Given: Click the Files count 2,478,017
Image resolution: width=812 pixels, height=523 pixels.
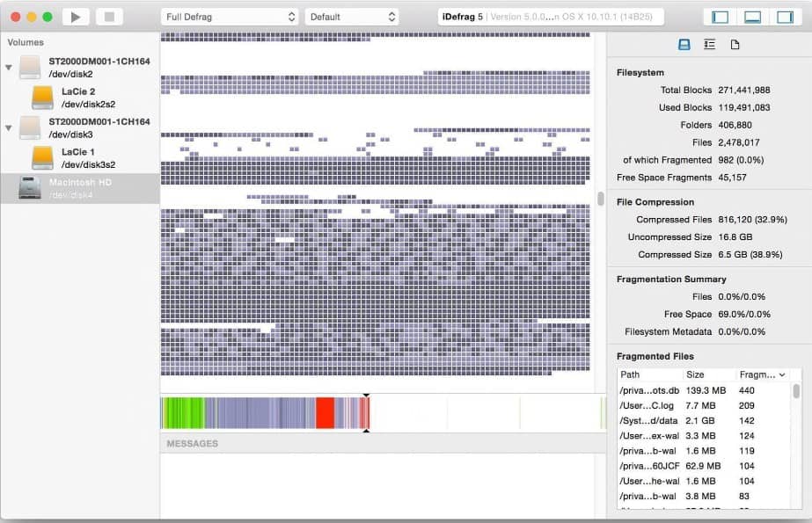Looking at the screenshot, I should click(739, 142).
